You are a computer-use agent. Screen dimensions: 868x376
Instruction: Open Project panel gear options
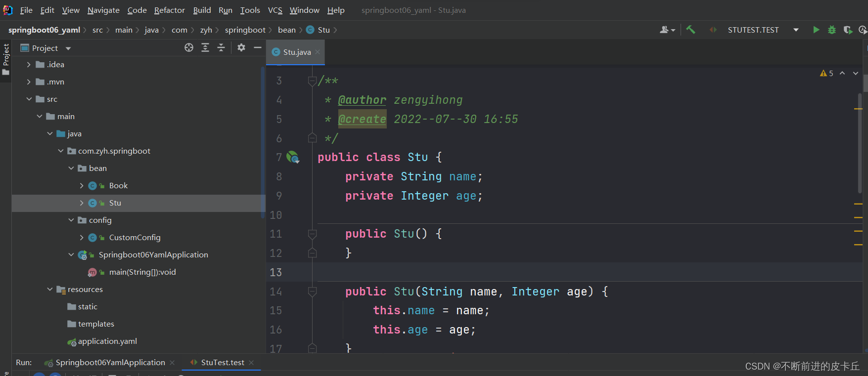(x=241, y=47)
